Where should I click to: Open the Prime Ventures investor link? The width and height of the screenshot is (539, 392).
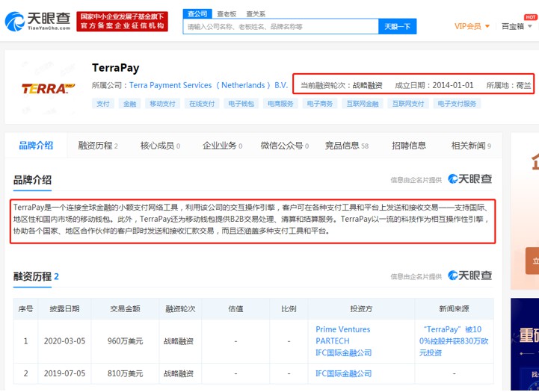click(343, 329)
